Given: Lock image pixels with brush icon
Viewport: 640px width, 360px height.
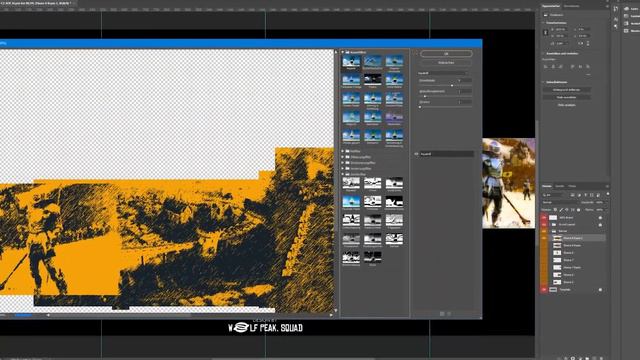Looking at the screenshot, I should pyautogui.click(x=561, y=210).
